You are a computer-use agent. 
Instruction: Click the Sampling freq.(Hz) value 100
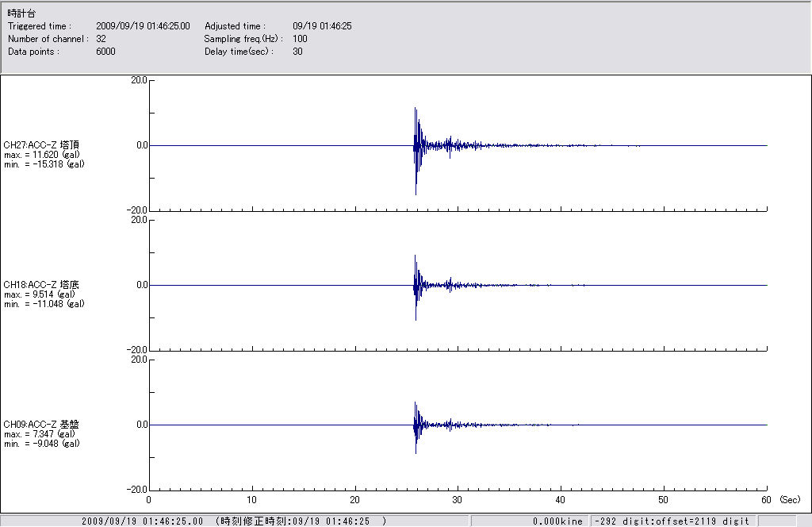pos(300,39)
